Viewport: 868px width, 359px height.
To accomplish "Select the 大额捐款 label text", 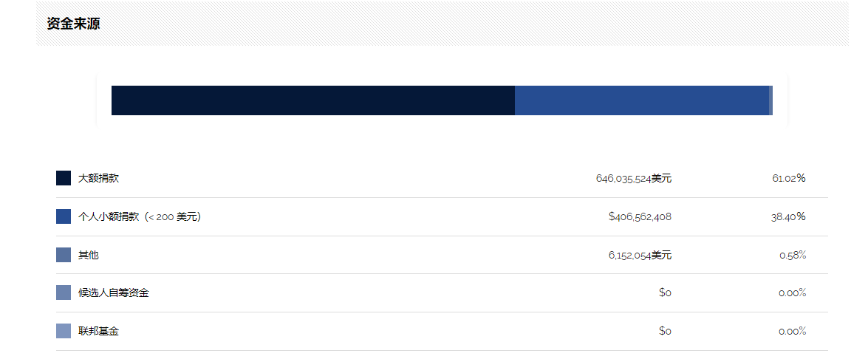I will click(98, 178).
